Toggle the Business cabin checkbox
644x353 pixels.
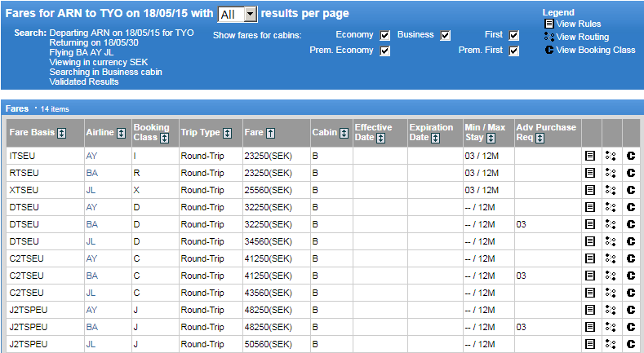coord(446,35)
